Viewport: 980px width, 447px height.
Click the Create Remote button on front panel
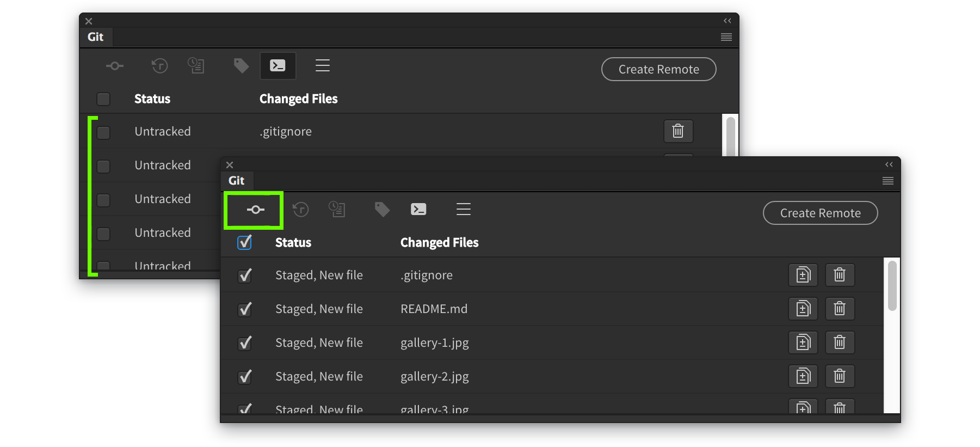tap(819, 213)
